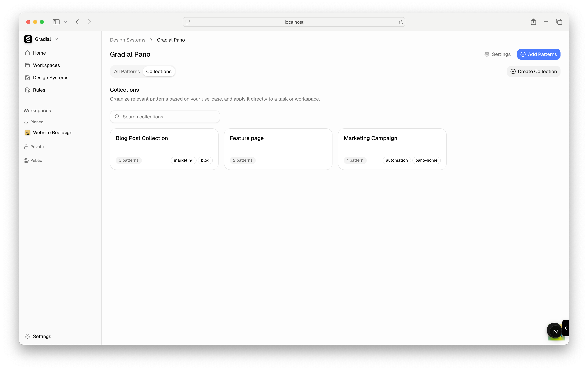
Task: Open the Design Systems breadcrumb link
Action: pos(127,40)
